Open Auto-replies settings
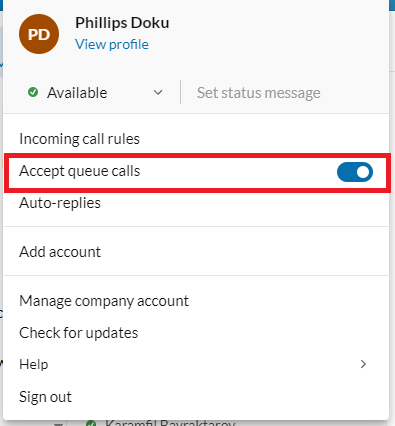Screen dimensions: 395x426 [60, 203]
